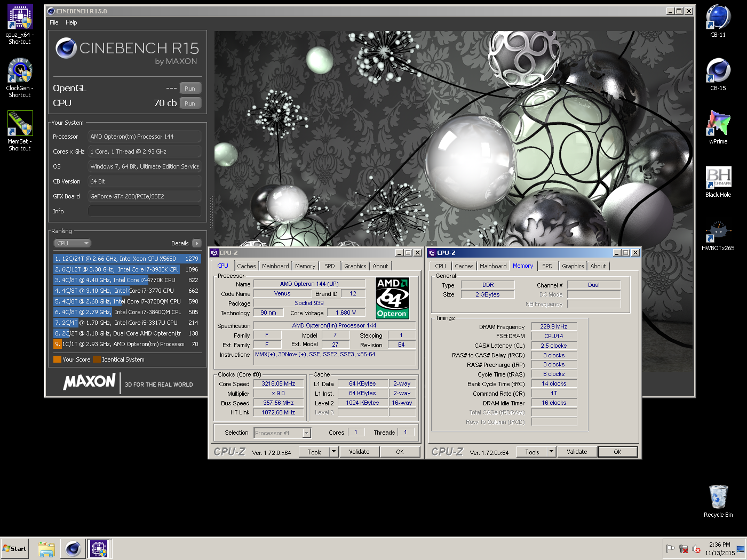Click the right CPU-Z window title icon

(432, 253)
